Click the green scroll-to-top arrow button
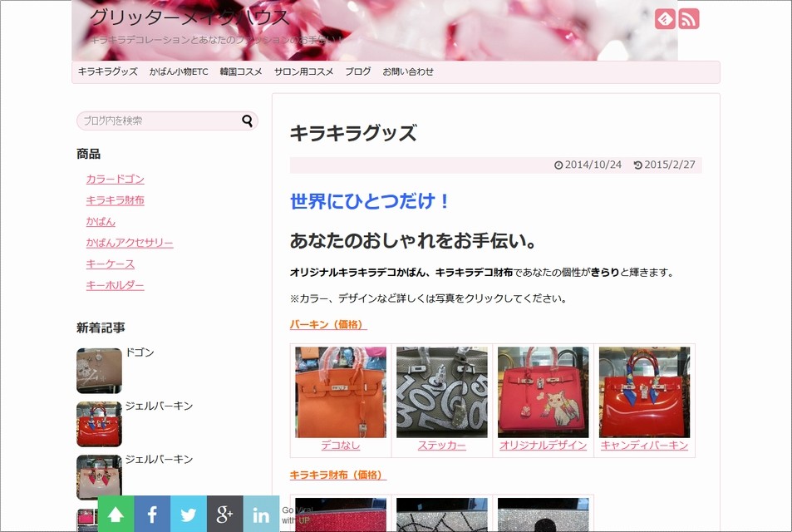This screenshot has height=532, width=792. (116, 514)
